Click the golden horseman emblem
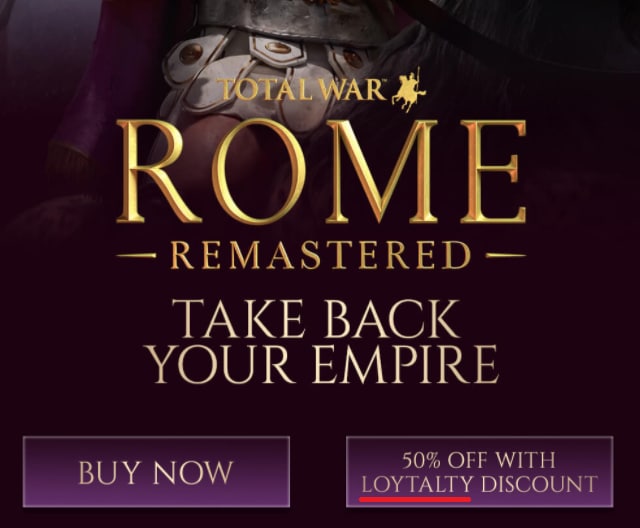 click(x=409, y=91)
